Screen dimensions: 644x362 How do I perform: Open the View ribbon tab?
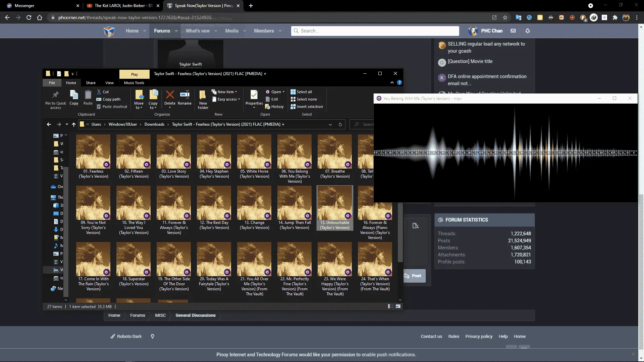click(x=109, y=83)
